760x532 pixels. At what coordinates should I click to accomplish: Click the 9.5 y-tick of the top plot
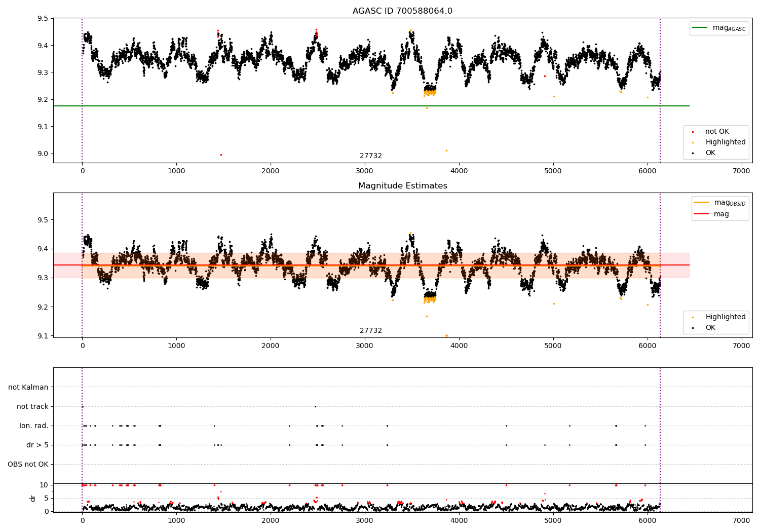tap(43, 19)
